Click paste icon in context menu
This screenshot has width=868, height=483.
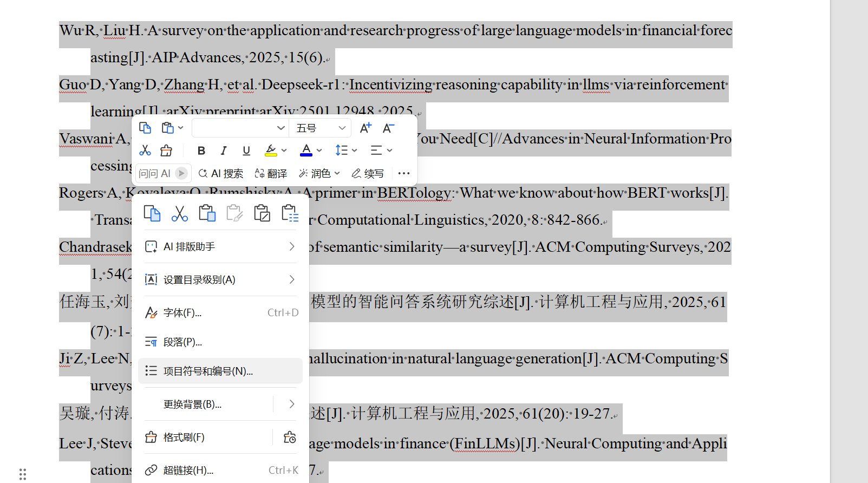pyautogui.click(x=207, y=213)
